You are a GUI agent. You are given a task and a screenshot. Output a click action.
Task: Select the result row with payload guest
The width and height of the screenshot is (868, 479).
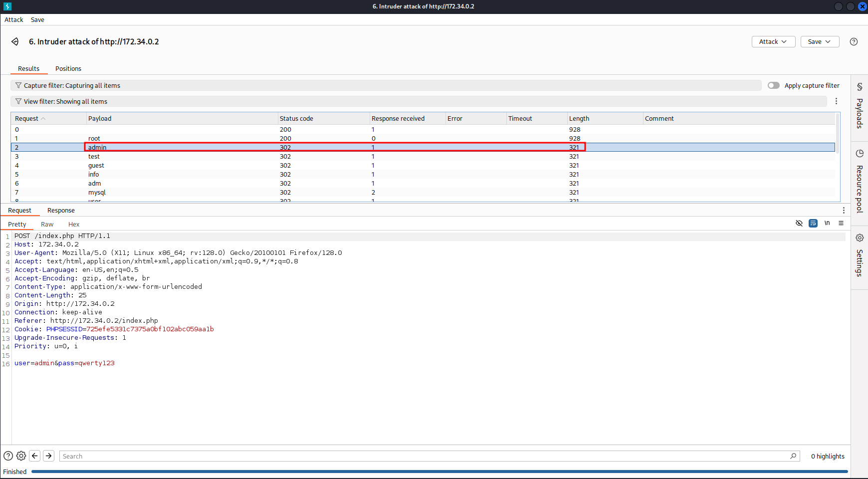point(423,165)
